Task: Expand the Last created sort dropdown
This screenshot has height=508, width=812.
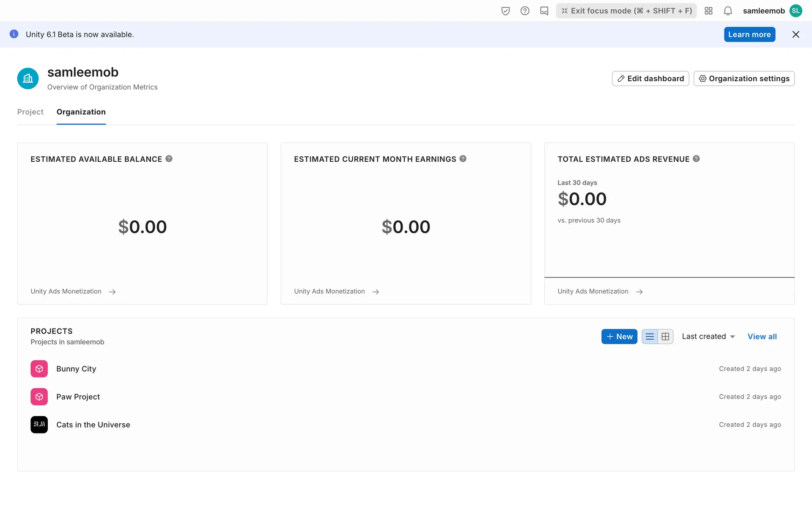Action: [x=708, y=337]
